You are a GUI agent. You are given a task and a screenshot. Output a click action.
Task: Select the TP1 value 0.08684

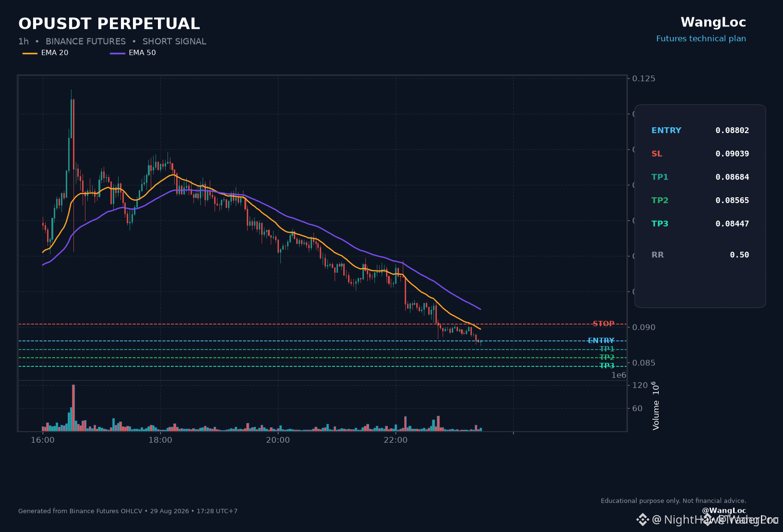(732, 177)
